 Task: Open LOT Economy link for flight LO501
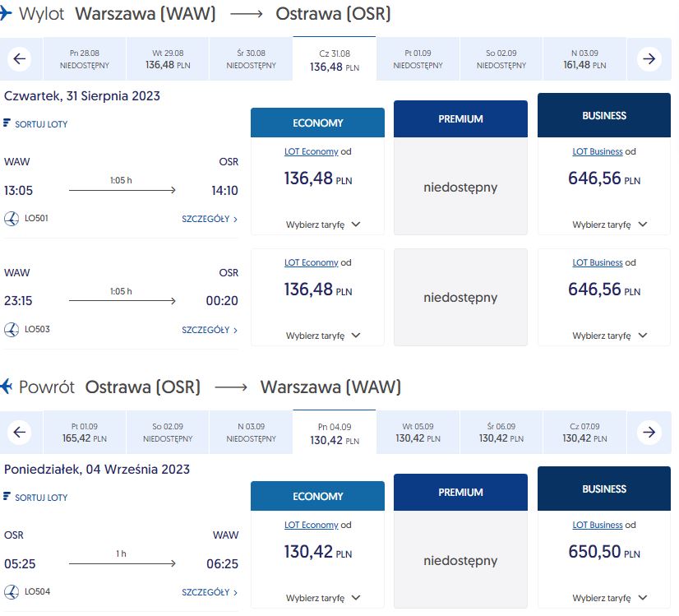(x=311, y=151)
